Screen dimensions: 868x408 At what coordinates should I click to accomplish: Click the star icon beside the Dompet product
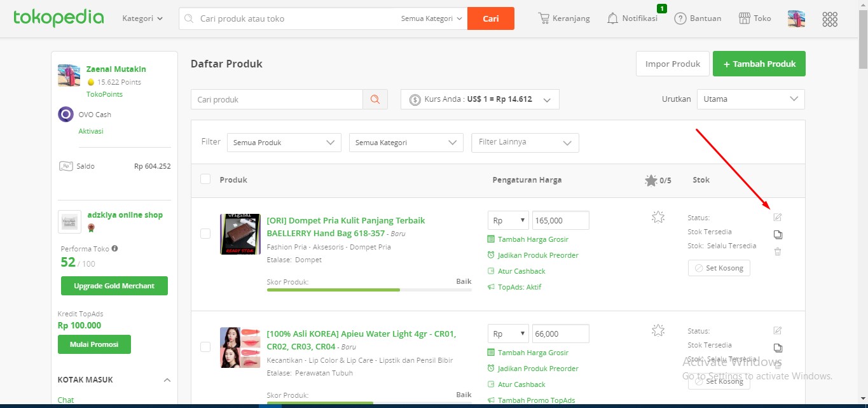658,217
